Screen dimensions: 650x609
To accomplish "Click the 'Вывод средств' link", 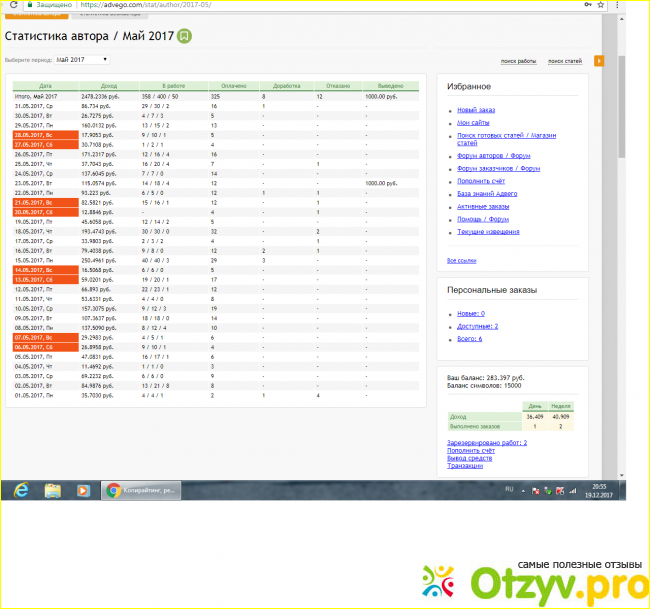I will click(468, 458).
